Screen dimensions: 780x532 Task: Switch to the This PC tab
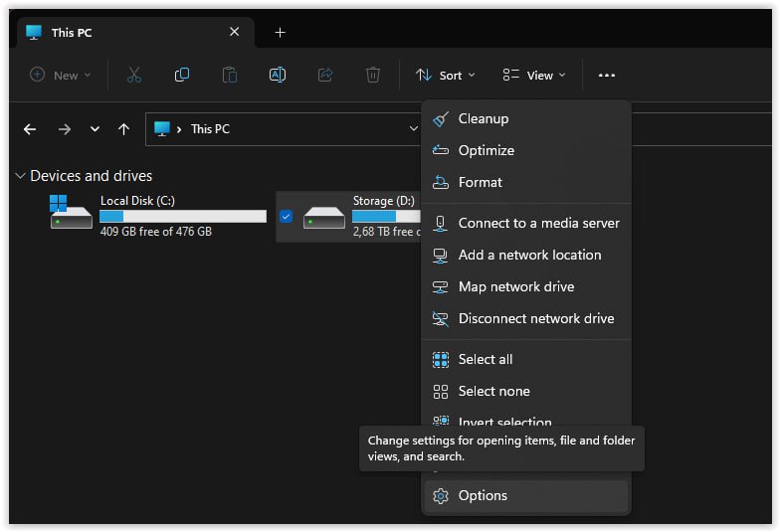click(x=135, y=33)
